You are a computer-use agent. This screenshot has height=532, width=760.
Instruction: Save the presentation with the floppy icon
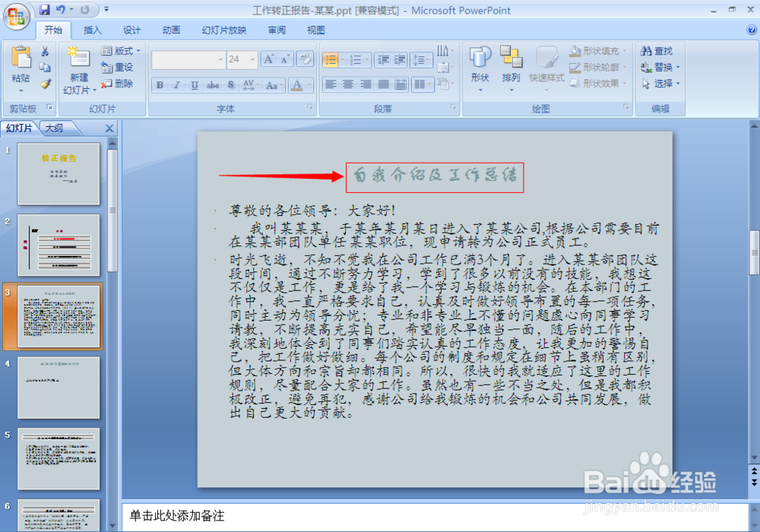[45, 9]
